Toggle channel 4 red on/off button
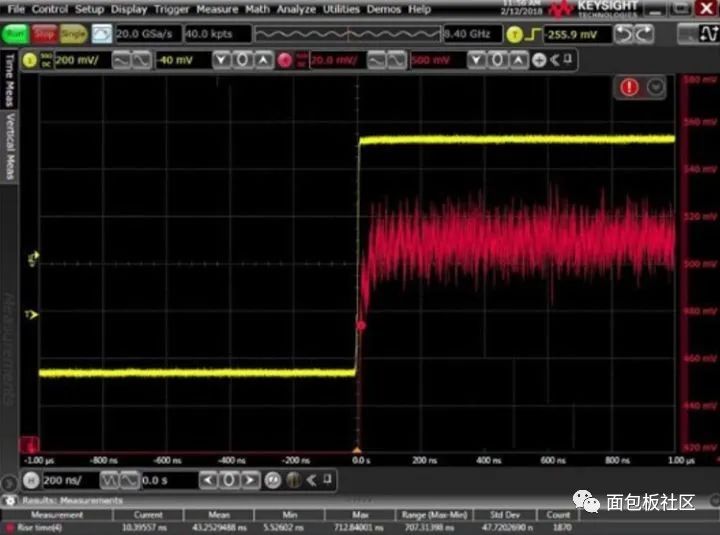The height and width of the screenshot is (535, 720). [x=285, y=60]
